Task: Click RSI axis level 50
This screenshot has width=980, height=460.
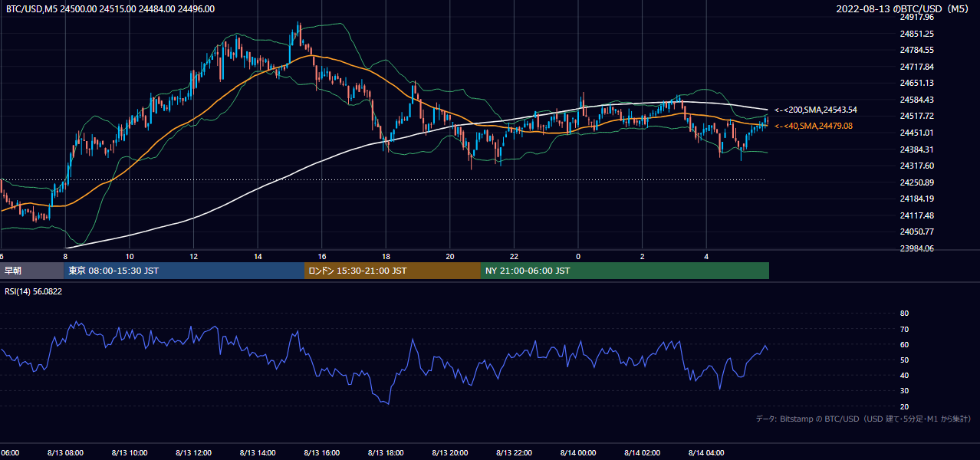Action: coord(904,360)
